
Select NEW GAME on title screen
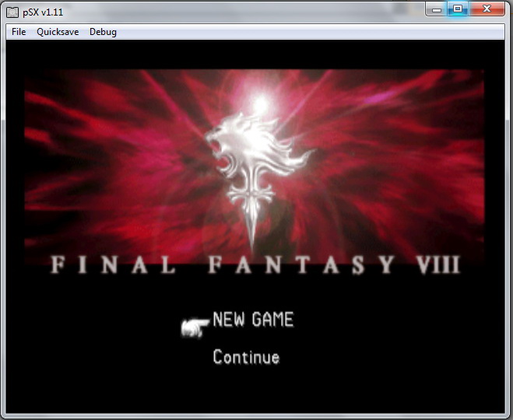point(253,320)
